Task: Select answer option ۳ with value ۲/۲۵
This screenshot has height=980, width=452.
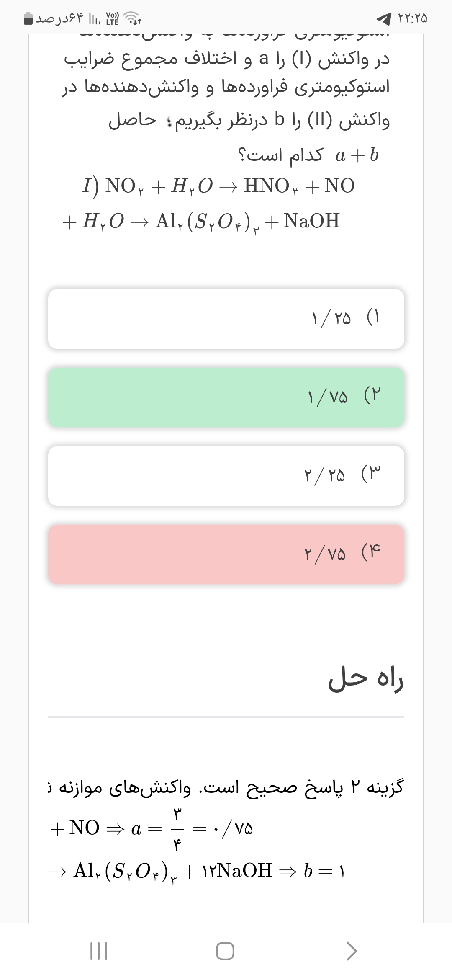Action: point(226,476)
